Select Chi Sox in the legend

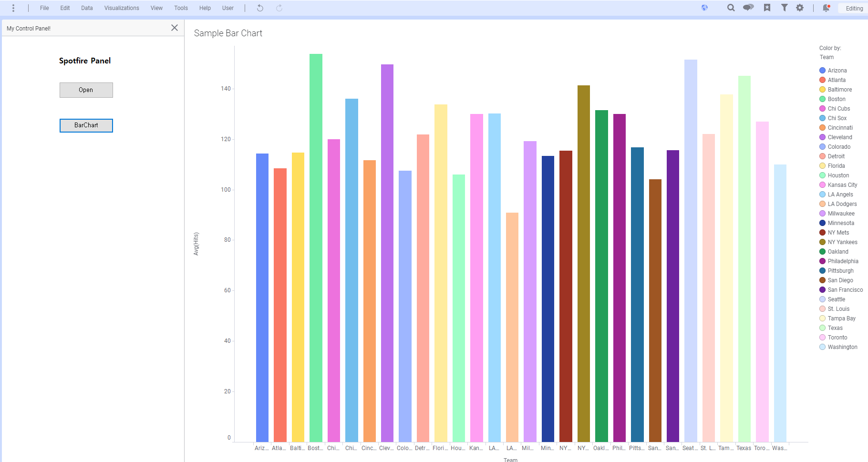click(833, 118)
